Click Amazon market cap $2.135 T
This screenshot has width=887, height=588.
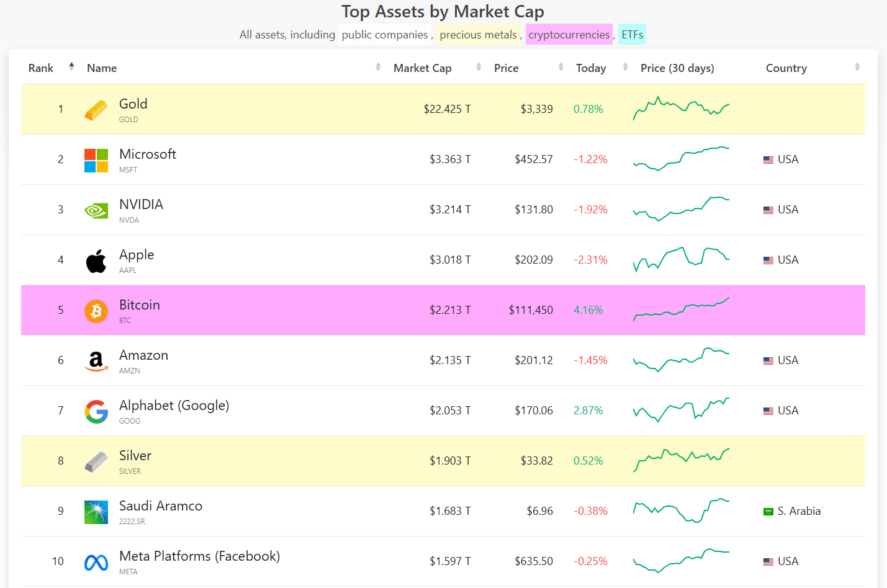(x=450, y=360)
